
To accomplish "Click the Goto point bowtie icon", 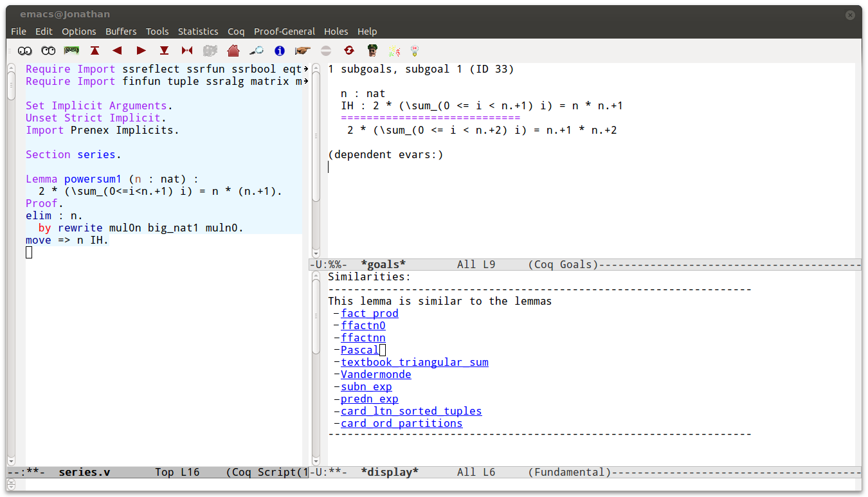I will pos(187,50).
